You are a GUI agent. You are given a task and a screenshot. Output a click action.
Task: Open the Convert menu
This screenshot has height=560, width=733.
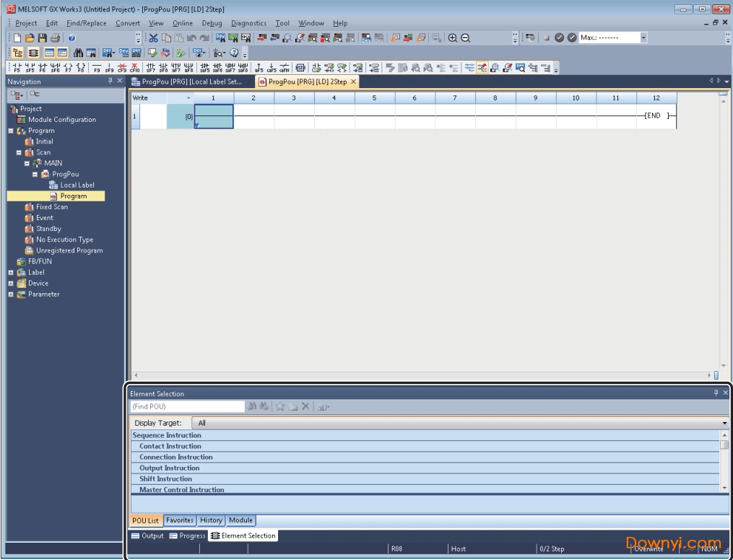pyautogui.click(x=128, y=23)
